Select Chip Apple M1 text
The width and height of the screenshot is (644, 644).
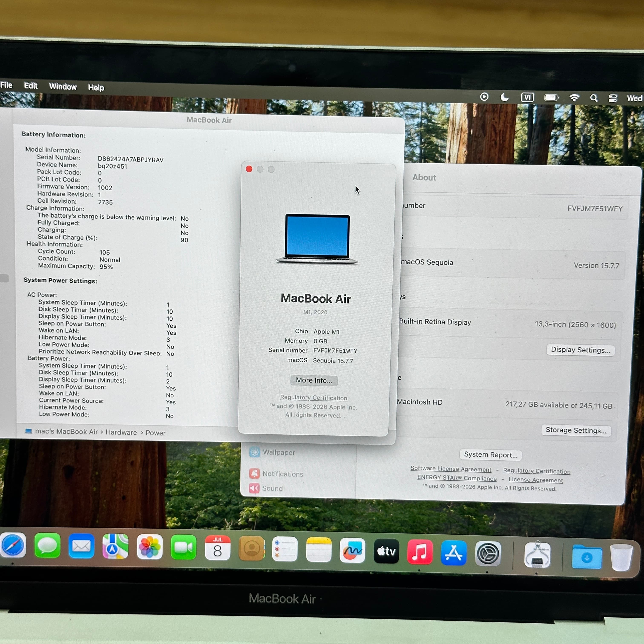[x=317, y=332]
